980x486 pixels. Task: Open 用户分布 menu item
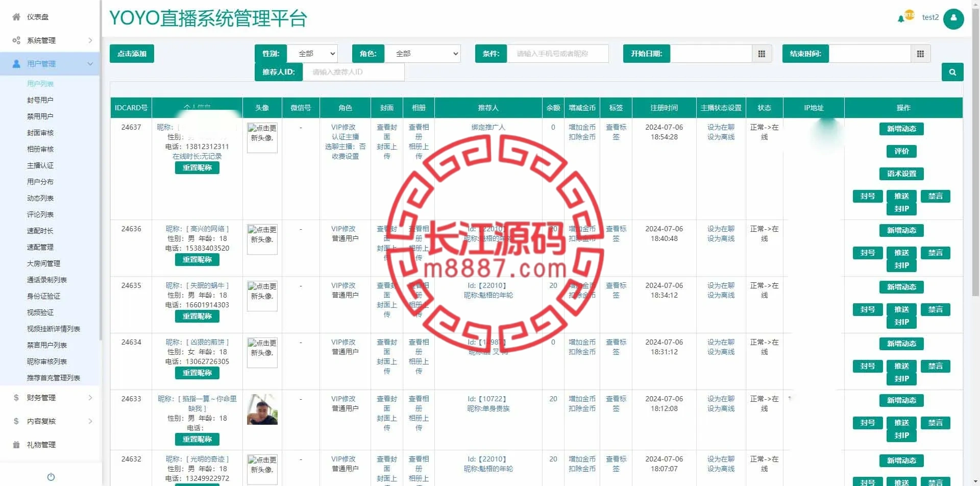click(x=40, y=182)
